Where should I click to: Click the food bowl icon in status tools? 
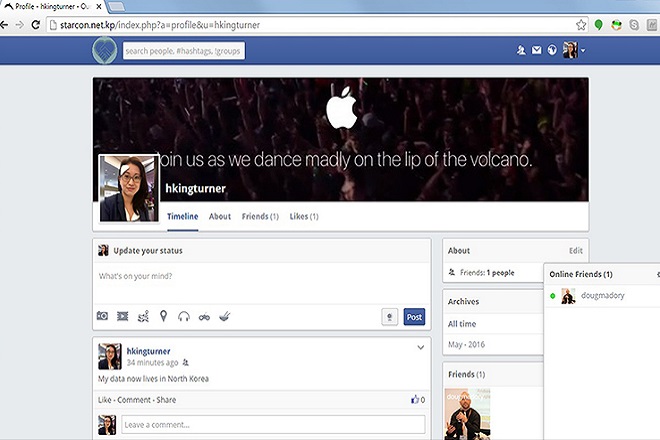(224, 316)
